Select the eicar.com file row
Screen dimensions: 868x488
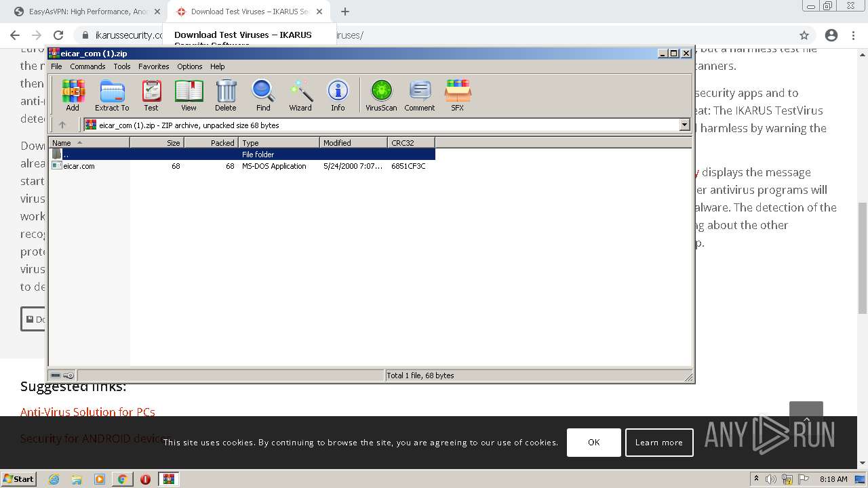pos(241,166)
